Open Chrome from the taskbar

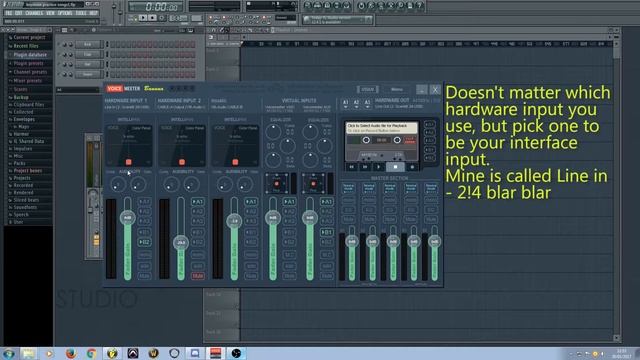(x=91, y=353)
